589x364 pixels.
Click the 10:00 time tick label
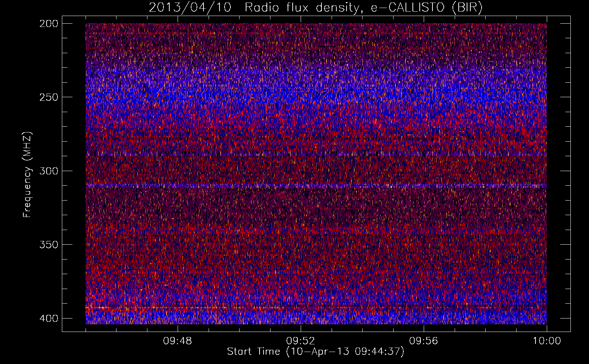pos(547,341)
